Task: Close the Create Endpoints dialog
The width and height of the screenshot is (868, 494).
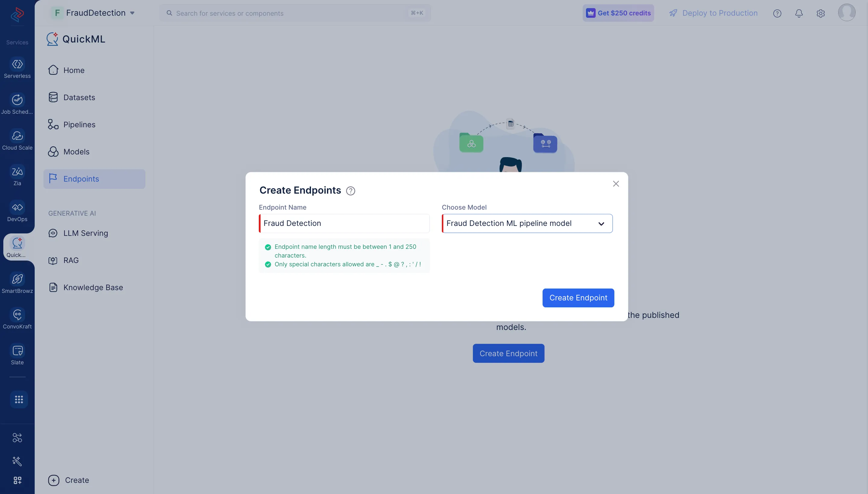Action: tap(616, 184)
